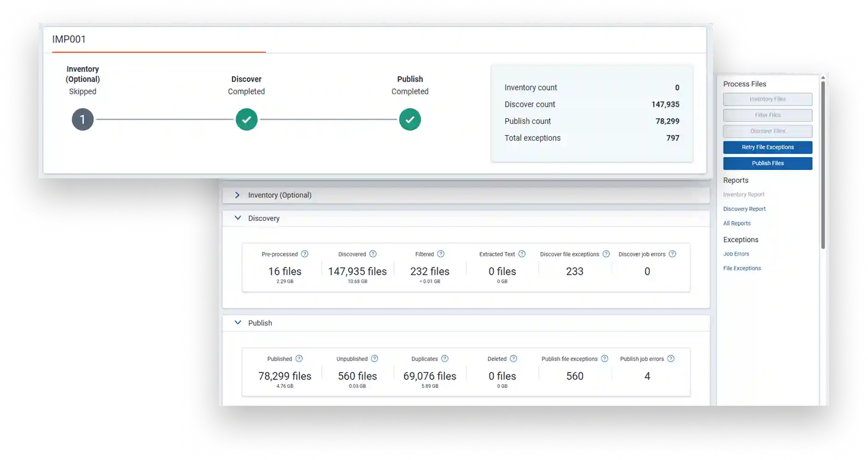This screenshot has width=868, height=460.
Task: Click the Filtered info question icon
Action: [441, 254]
